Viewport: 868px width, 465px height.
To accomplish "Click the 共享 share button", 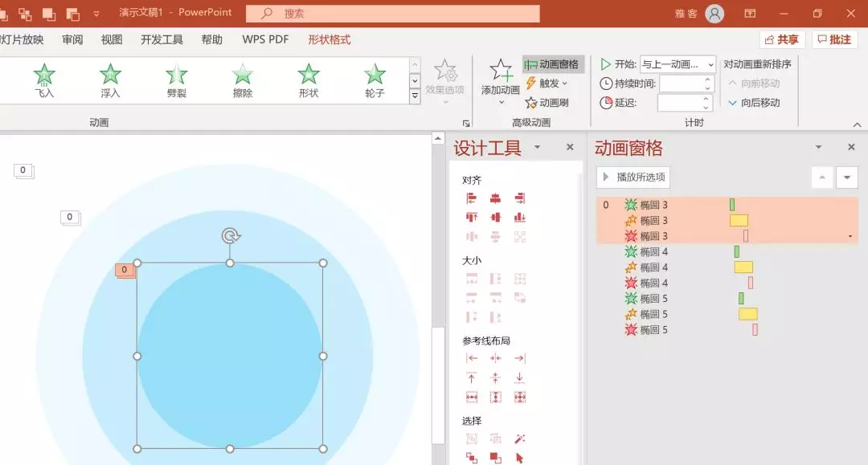I will (x=782, y=39).
